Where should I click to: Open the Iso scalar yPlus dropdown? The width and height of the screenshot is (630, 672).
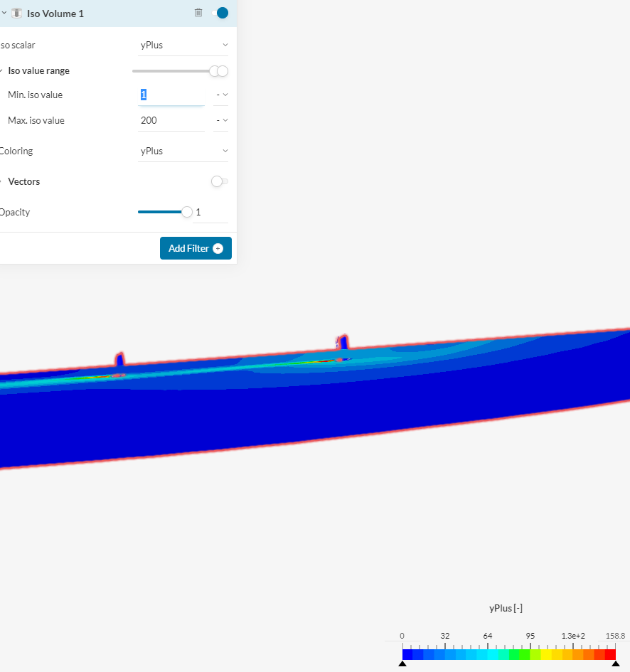tap(183, 45)
